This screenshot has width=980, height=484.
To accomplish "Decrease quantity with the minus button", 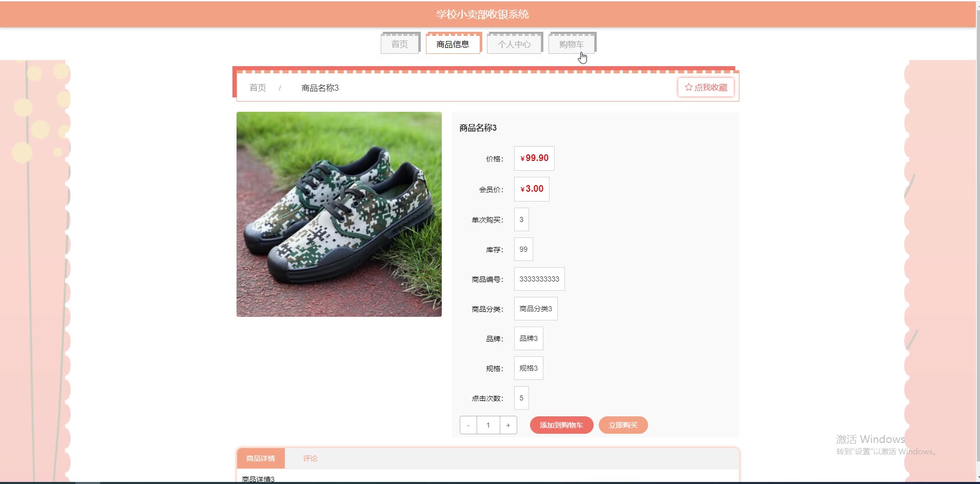I will point(468,425).
